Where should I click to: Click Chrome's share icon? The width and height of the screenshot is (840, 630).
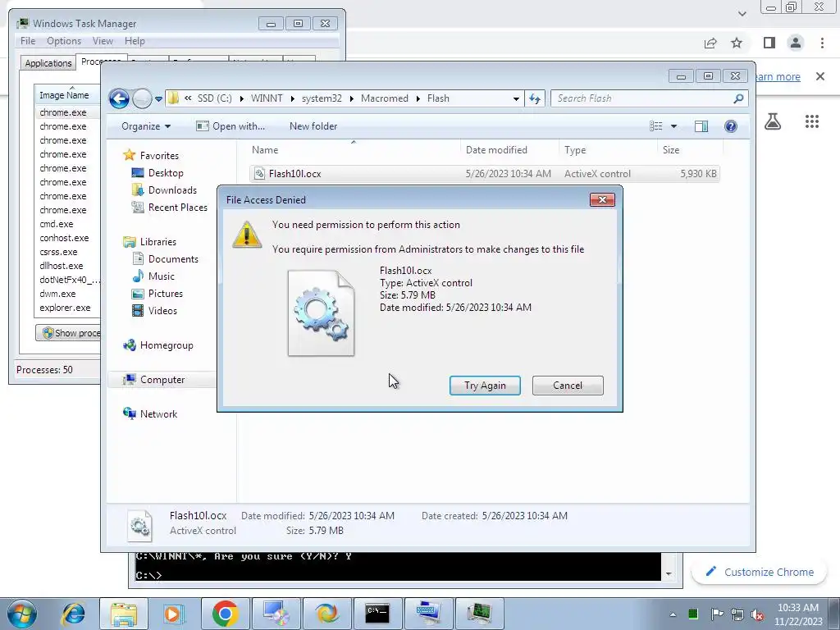pyautogui.click(x=710, y=43)
